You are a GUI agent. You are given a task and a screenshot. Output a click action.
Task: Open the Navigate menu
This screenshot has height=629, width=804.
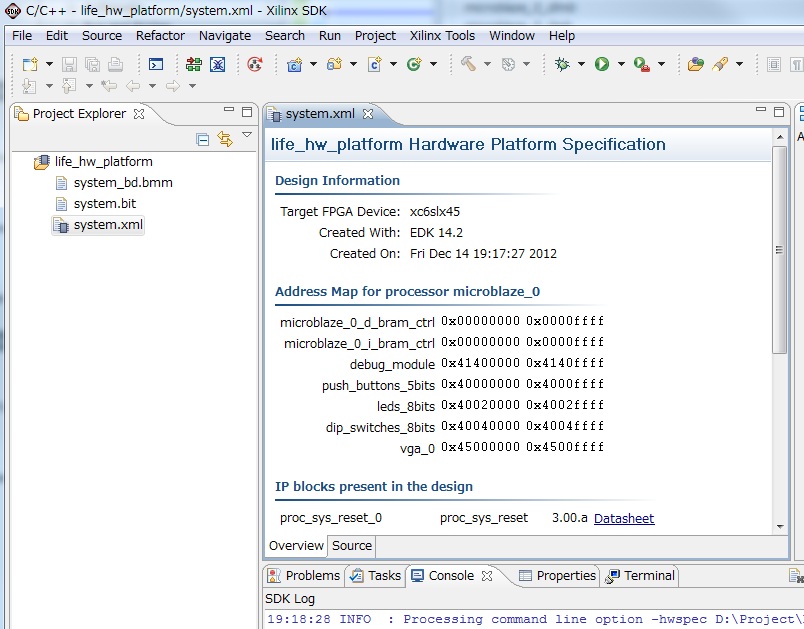point(225,35)
